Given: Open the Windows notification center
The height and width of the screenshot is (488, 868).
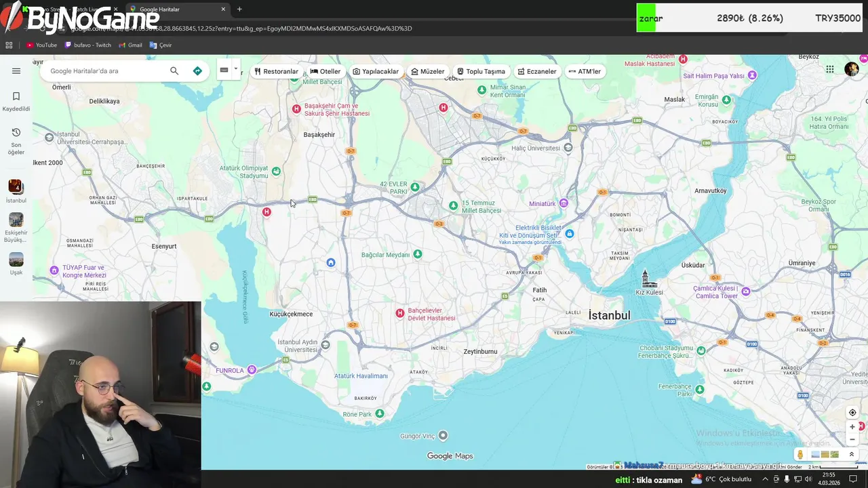Looking at the screenshot, I should click(x=853, y=479).
